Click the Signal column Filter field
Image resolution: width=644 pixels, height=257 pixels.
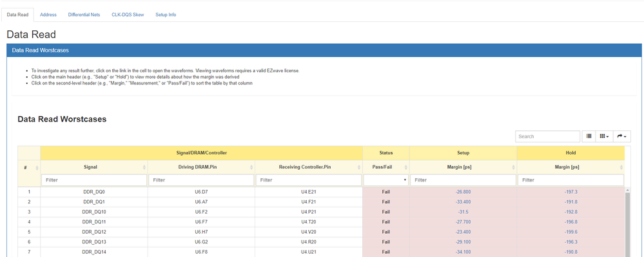(94, 180)
